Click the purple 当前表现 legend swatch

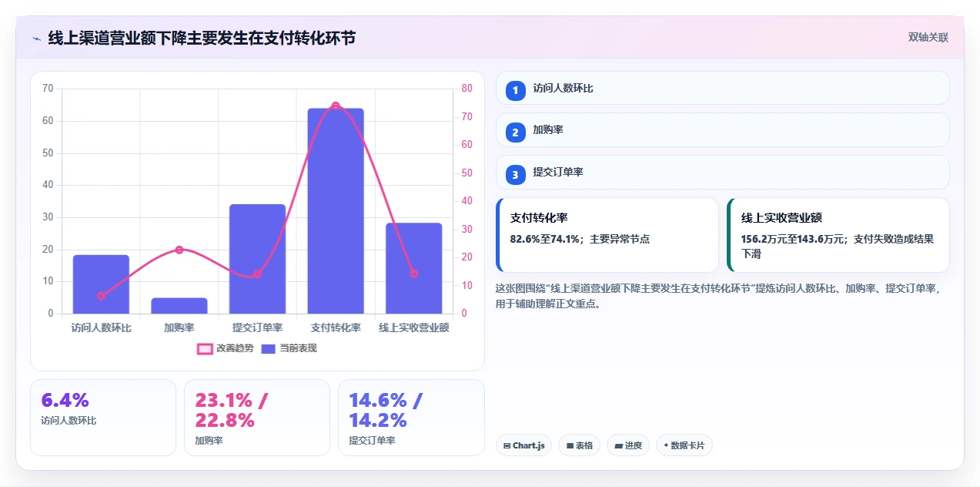tap(269, 348)
